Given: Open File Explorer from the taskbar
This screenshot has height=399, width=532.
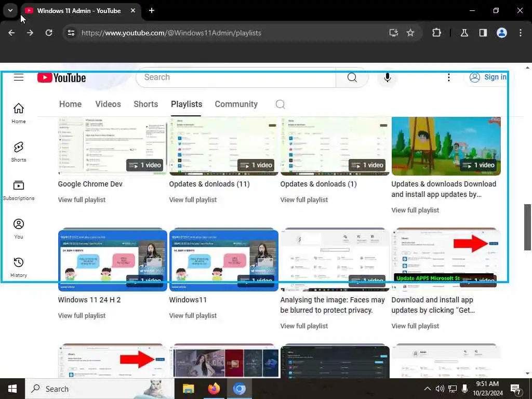Looking at the screenshot, I should pyautogui.click(x=188, y=389).
